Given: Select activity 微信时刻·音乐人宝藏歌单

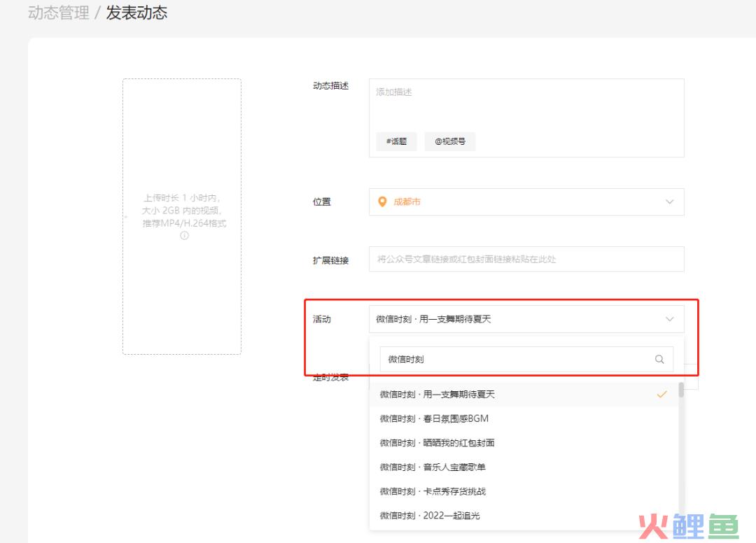Looking at the screenshot, I should click(x=524, y=467).
